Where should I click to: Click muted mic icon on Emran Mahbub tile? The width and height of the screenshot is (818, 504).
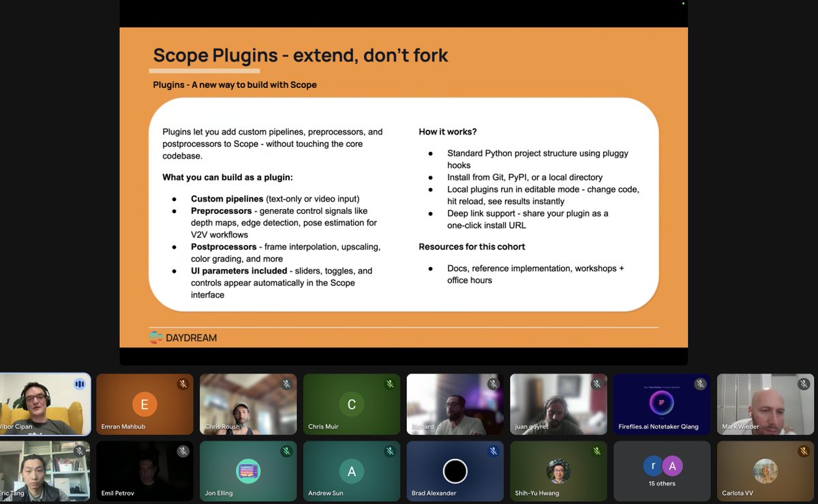click(183, 384)
